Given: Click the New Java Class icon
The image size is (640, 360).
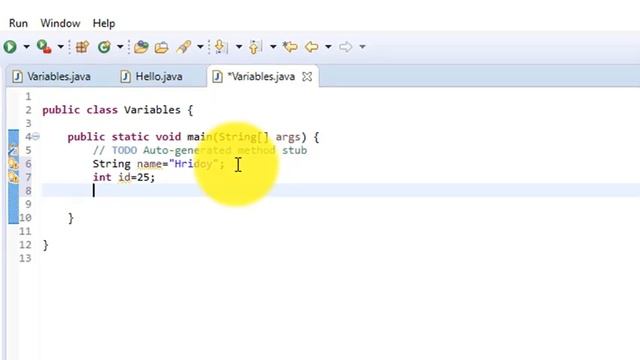Looking at the screenshot, I should pos(104,47).
